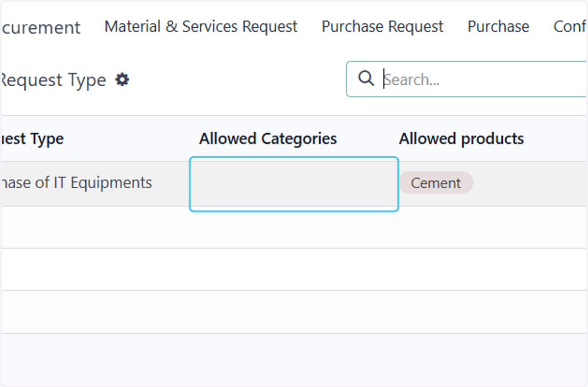588x387 pixels.
Task: Open the Purchase of IT Equipments row
Action: click(294, 184)
